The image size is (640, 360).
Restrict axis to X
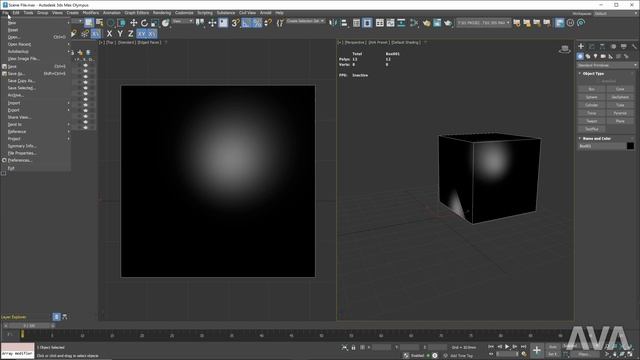[109, 34]
